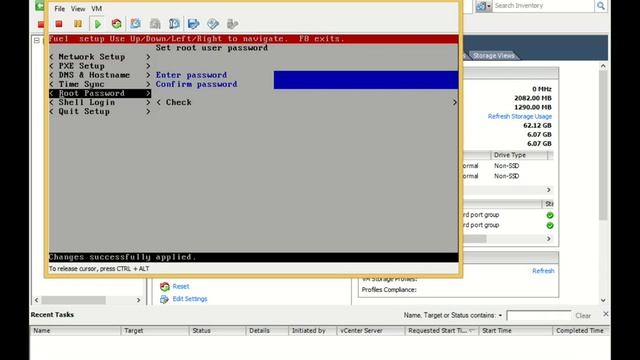This screenshot has height=360, width=640.
Task: Select Shell Login in Fuel menu
Action: pos(100,102)
